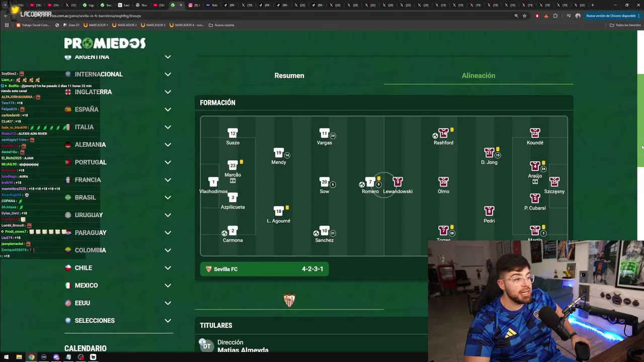The image size is (644, 362).
Task: Click the Promiedos logo
Action: click(105, 43)
